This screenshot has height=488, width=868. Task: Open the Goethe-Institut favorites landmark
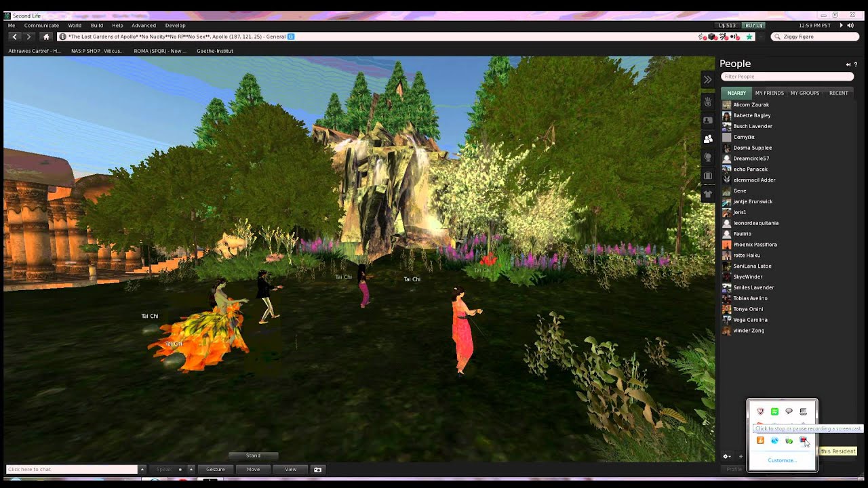pyautogui.click(x=215, y=51)
